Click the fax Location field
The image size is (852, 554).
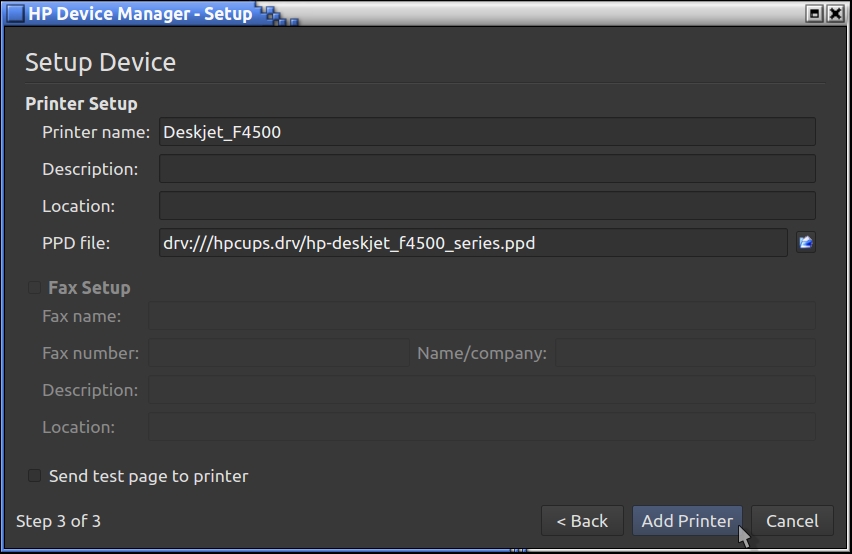481,427
